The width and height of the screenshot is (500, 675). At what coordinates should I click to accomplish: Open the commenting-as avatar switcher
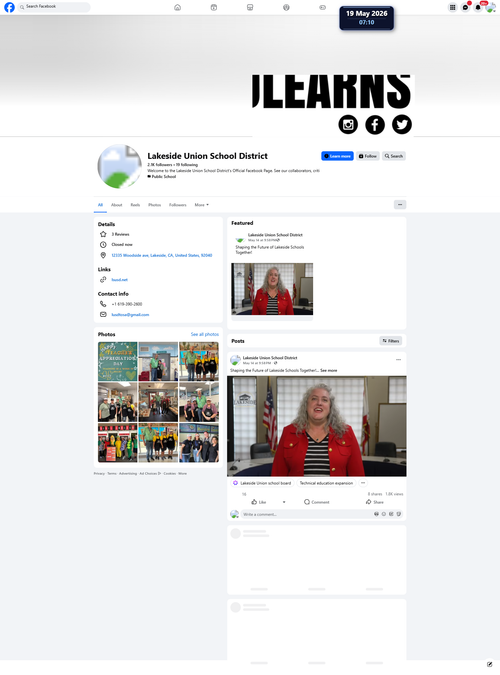tap(235, 514)
